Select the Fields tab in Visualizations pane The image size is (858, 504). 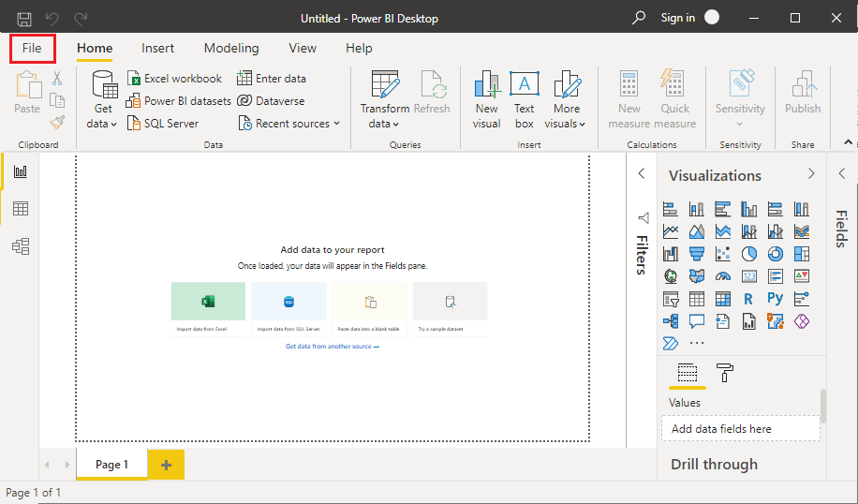687,373
